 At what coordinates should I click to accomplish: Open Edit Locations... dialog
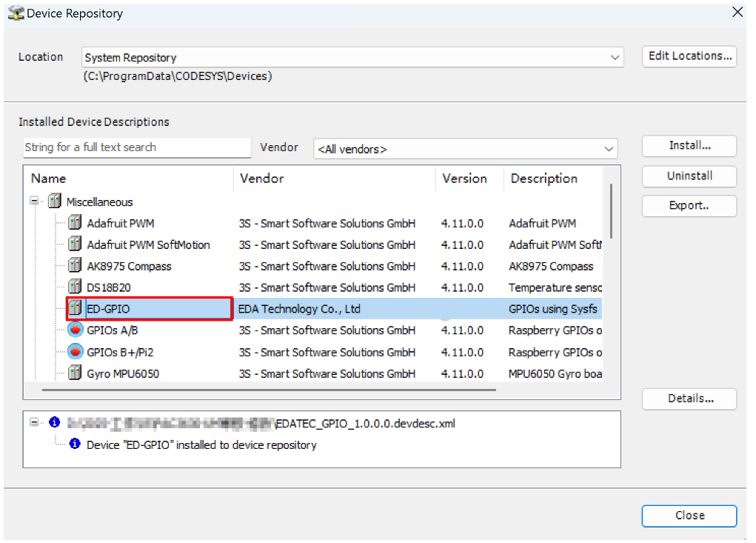689,56
